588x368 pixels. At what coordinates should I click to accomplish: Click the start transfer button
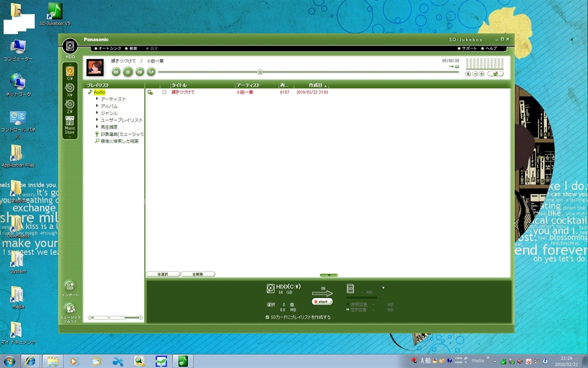click(323, 301)
